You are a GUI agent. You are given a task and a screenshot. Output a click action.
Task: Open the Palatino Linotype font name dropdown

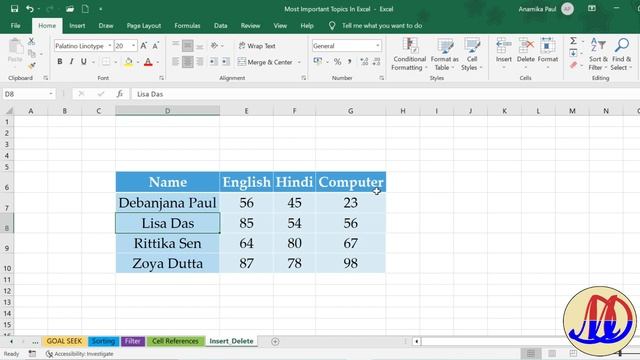point(110,46)
